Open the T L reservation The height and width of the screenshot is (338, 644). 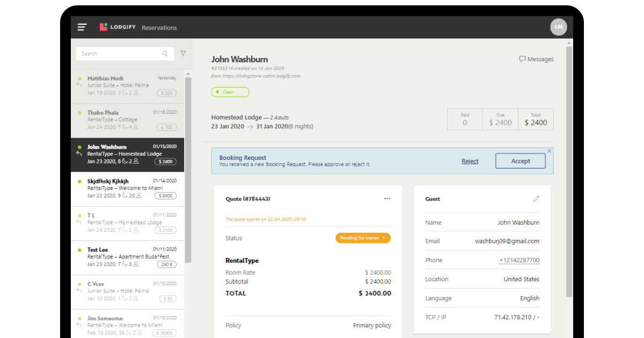tap(127, 224)
